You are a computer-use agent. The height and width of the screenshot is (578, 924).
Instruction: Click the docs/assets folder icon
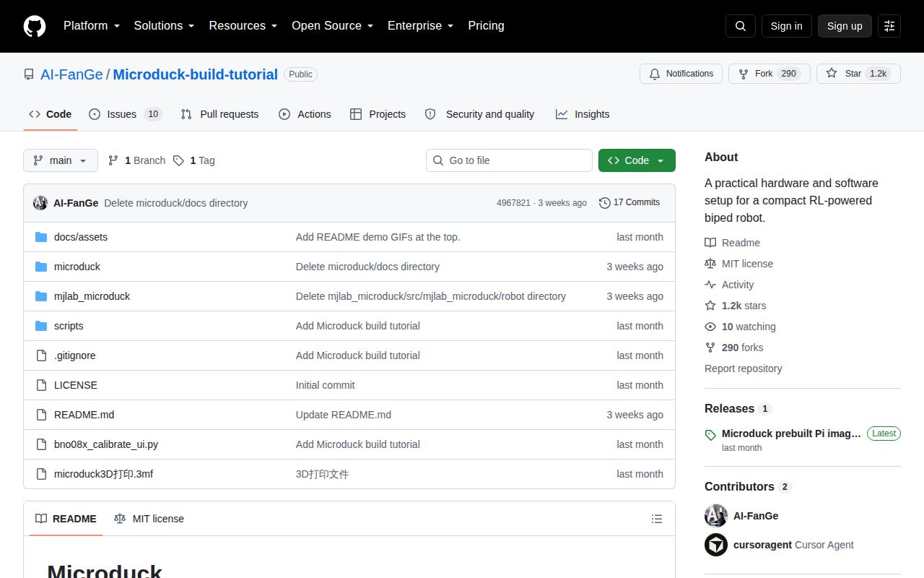coord(41,237)
